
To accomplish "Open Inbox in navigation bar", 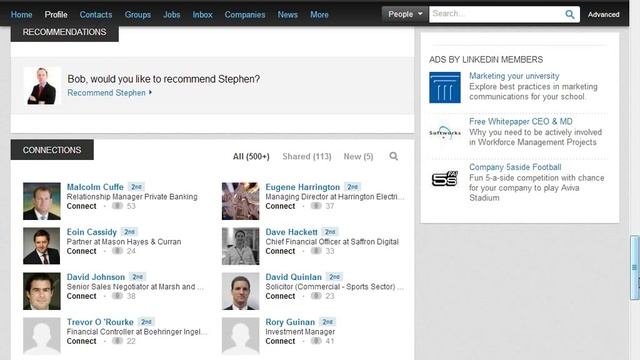I will click(202, 15).
